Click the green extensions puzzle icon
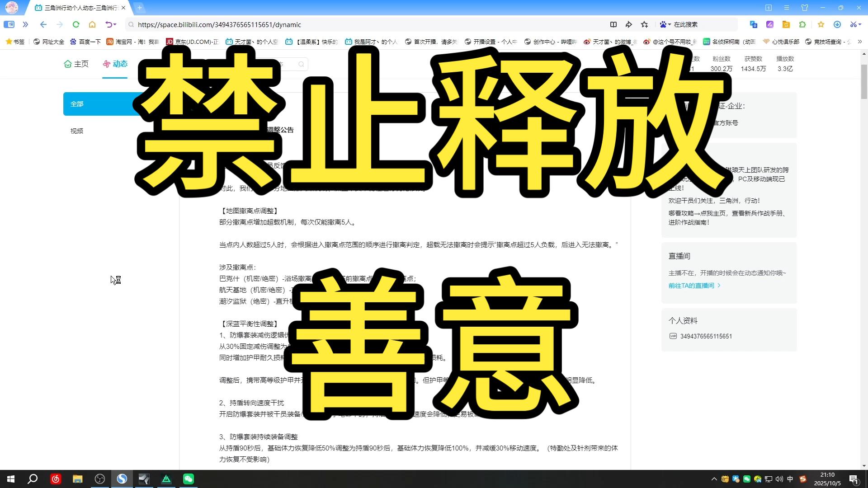 (802, 24)
